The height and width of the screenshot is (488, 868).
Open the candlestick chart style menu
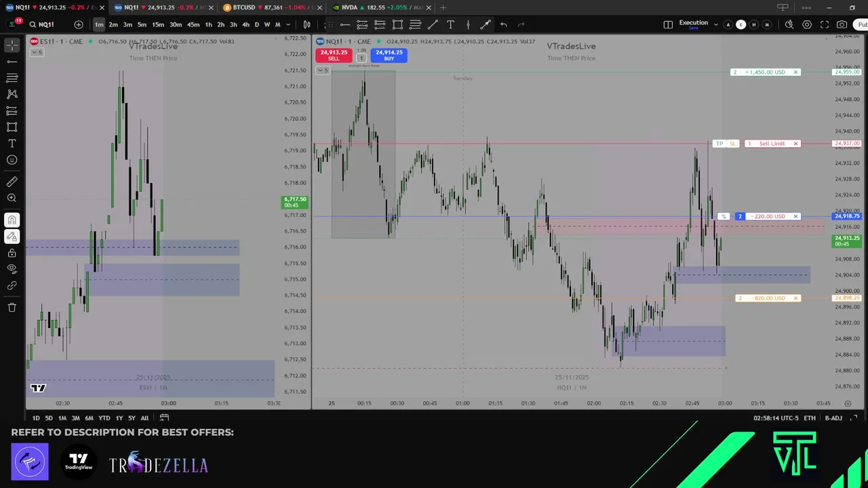pyautogui.click(x=307, y=24)
